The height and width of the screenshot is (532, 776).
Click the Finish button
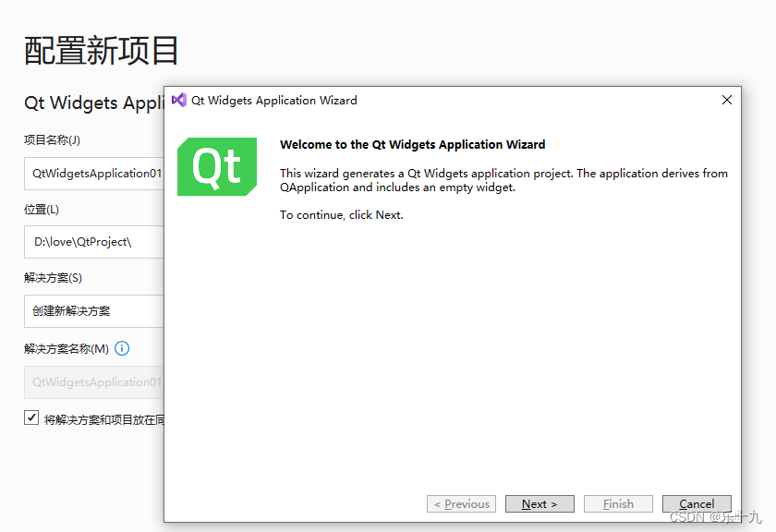pos(618,503)
